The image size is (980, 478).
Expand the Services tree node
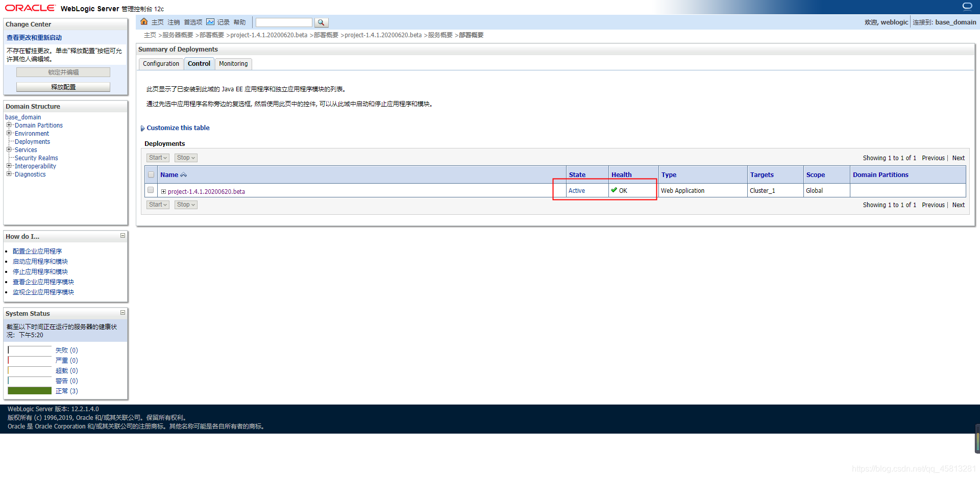[9, 149]
